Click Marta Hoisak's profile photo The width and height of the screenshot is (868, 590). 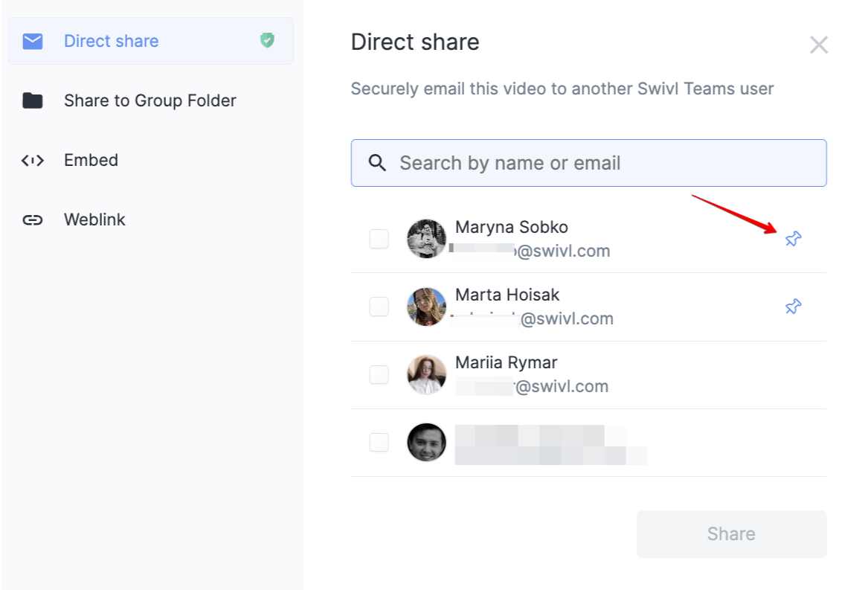coord(426,307)
